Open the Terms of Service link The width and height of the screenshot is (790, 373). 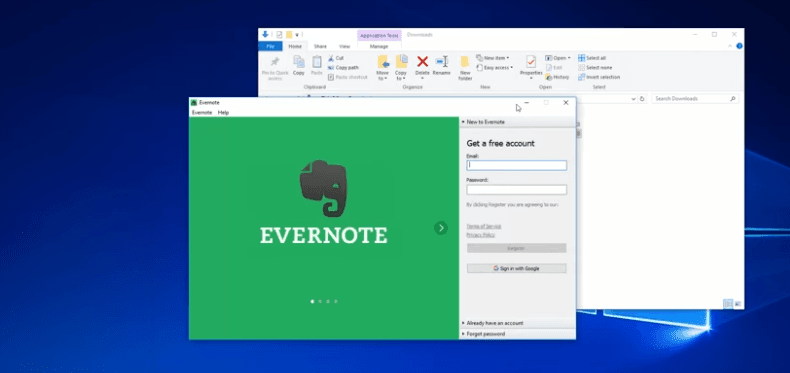pyautogui.click(x=484, y=226)
